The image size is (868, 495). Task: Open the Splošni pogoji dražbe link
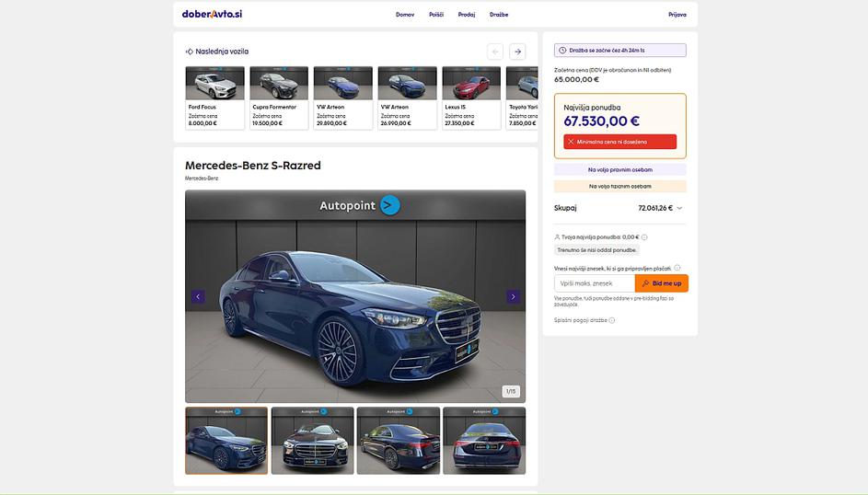(x=580, y=320)
